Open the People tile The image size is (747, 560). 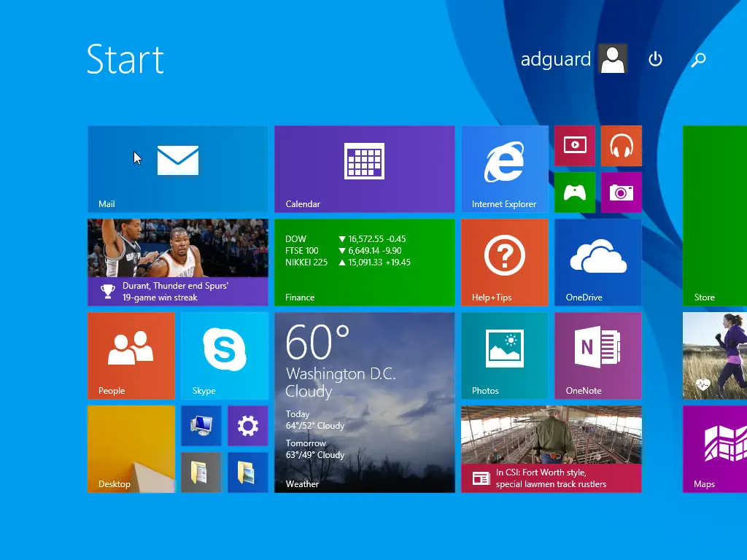tap(131, 355)
